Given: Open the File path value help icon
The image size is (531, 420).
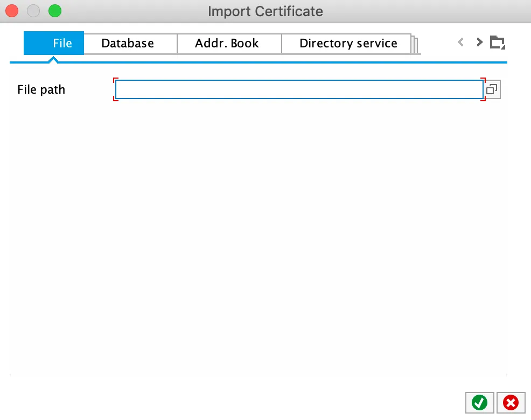Looking at the screenshot, I should pos(492,89).
